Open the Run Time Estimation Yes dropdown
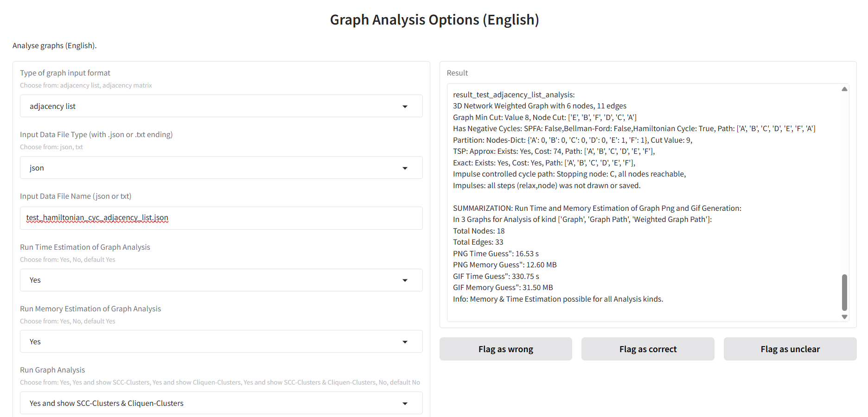 coord(221,280)
